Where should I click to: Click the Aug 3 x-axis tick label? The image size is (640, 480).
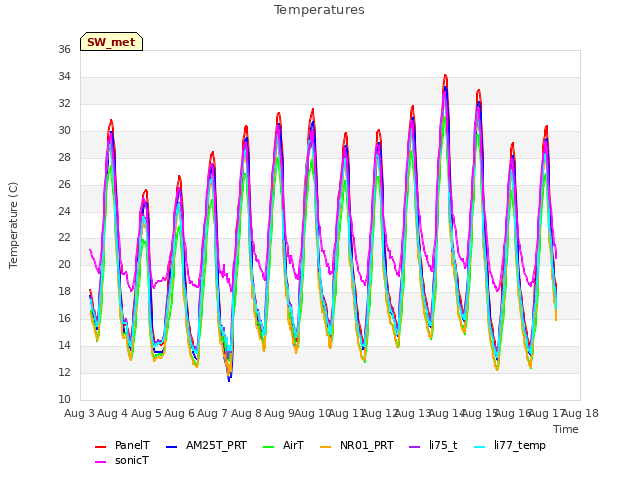click(x=79, y=413)
